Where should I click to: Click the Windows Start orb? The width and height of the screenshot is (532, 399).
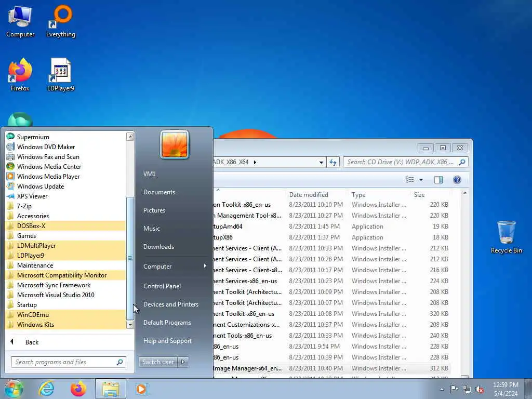(x=14, y=389)
